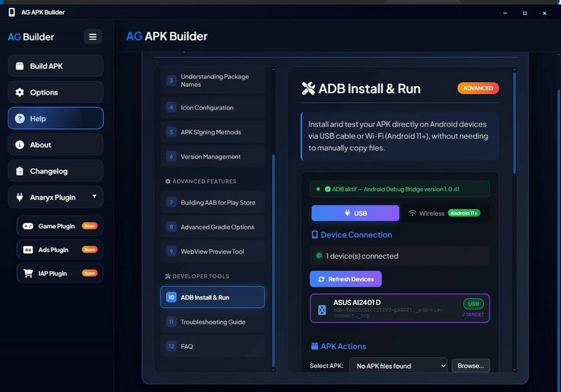The height and width of the screenshot is (392, 561).
Task: Select the Help sidebar item
Action: [55, 119]
